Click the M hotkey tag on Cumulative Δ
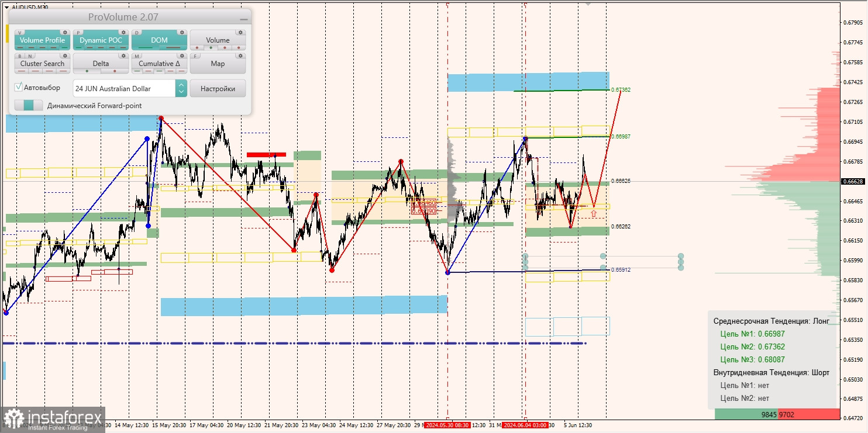 coord(137,56)
